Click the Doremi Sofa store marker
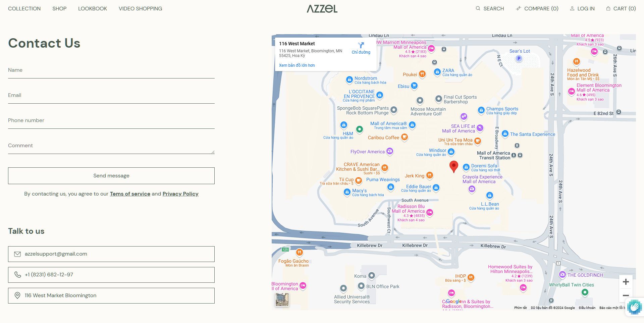644x323 pixels. [x=466, y=167]
